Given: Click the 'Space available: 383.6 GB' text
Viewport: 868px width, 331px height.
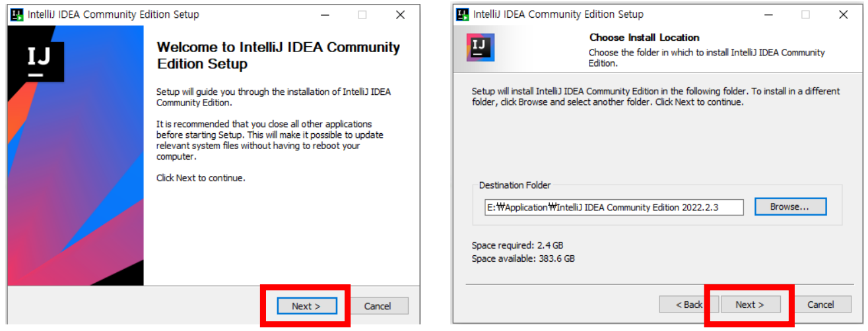Looking at the screenshot, I should point(523,259).
